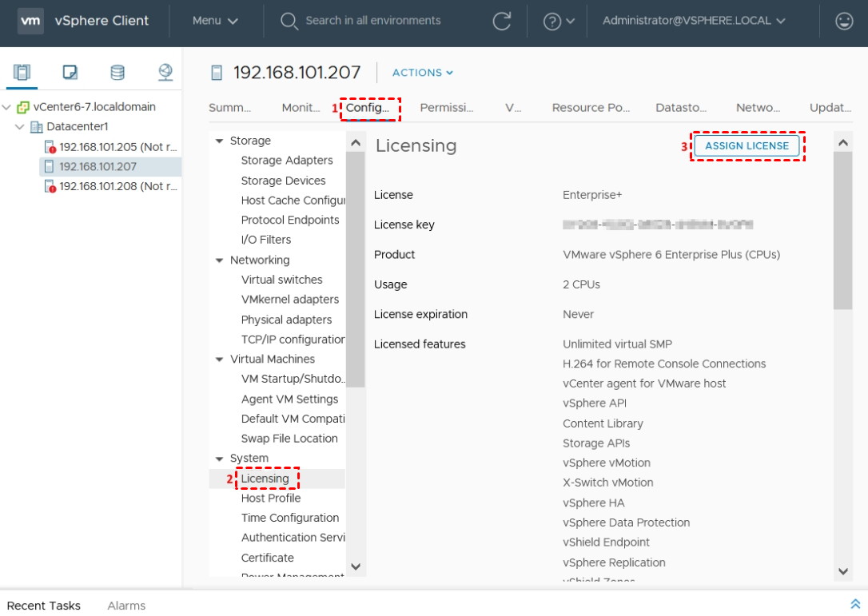868x616 pixels.
Task: Collapse the vCenter6-7.localdomain tree node
Action: click(x=7, y=107)
